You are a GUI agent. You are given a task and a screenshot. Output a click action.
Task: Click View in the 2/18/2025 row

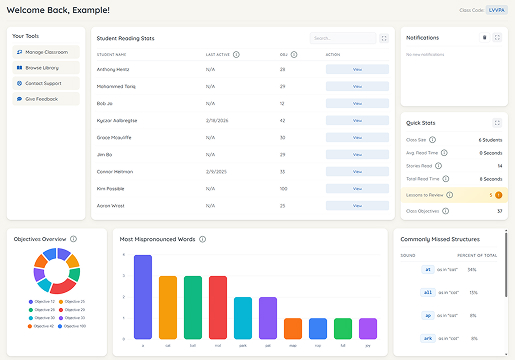coord(357,120)
